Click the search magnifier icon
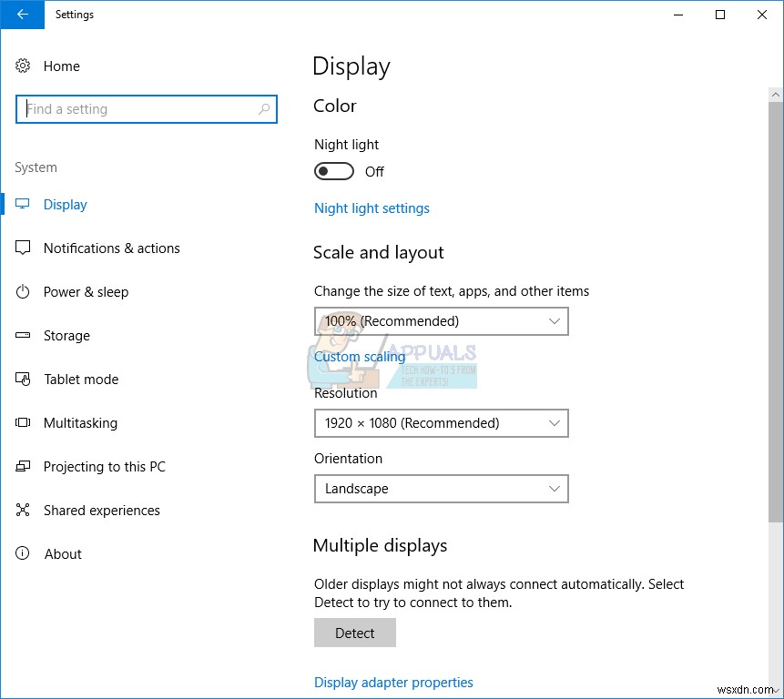The width and height of the screenshot is (784, 699). click(x=264, y=109)
